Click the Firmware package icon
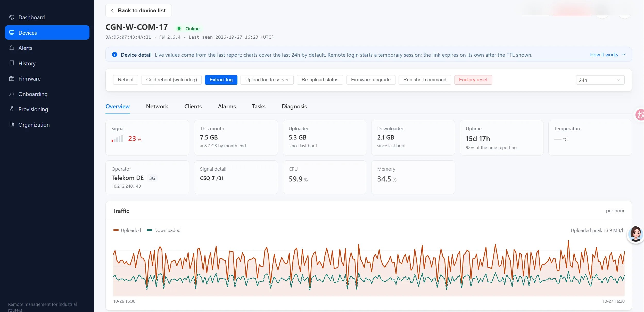The width and height of the screenshot is (644, 312). (12, 79)
